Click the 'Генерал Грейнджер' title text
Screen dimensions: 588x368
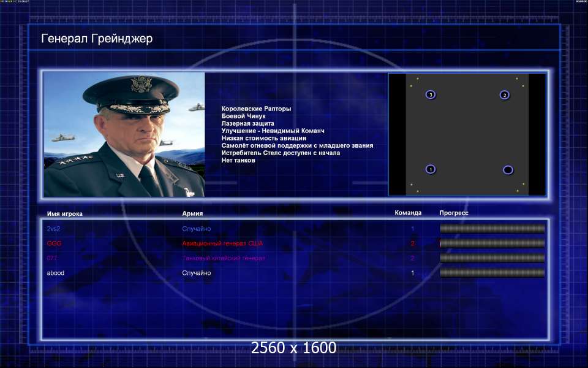click(x=97, y=39)
